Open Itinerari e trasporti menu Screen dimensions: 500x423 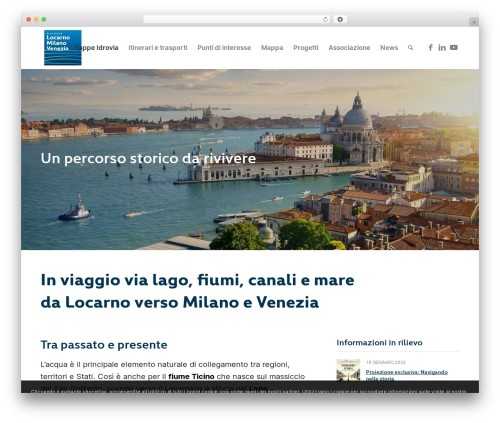pyautogui.click(x=158, y=48)
